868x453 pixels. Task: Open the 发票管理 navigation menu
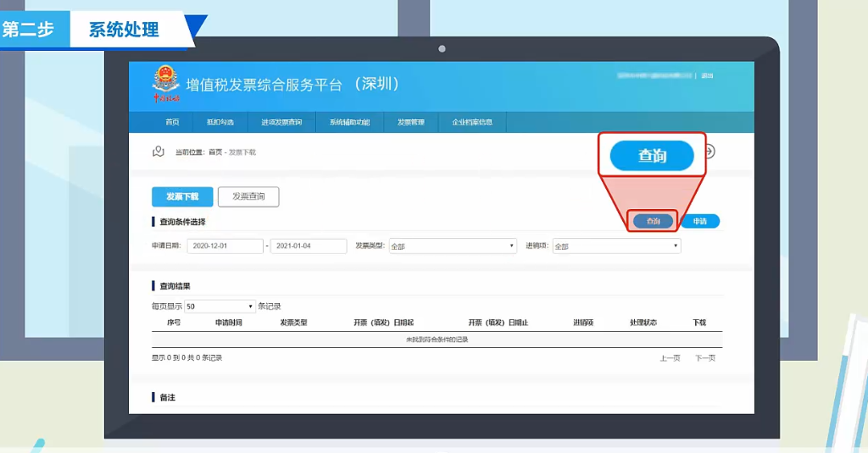[x=411, y=122]
